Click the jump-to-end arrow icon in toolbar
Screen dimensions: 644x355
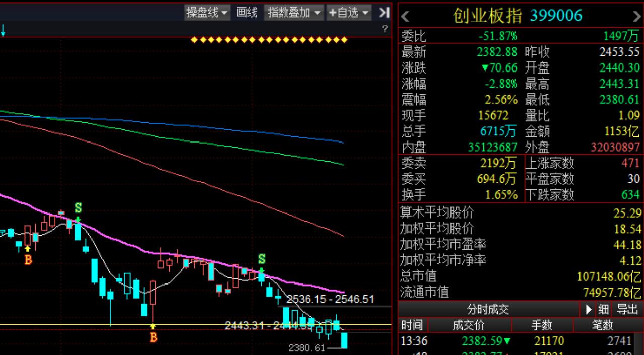(384, 13)
